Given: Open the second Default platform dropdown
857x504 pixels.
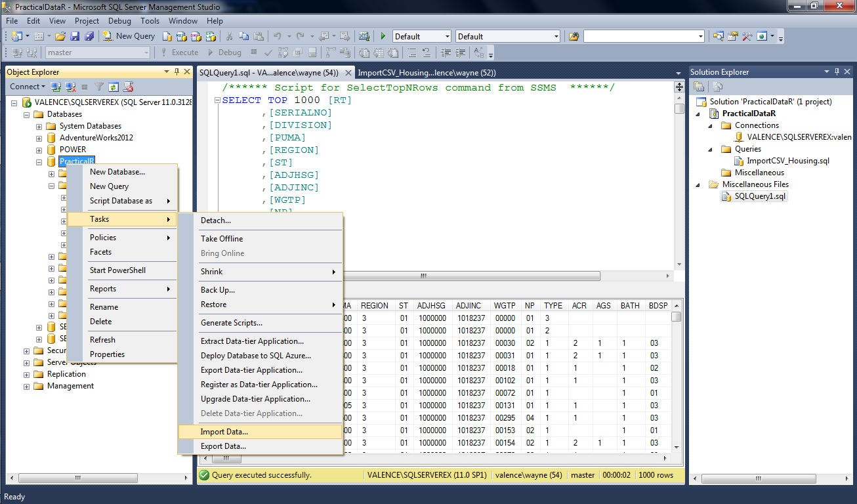Looking at the screenshot, I should coord(509,36).
